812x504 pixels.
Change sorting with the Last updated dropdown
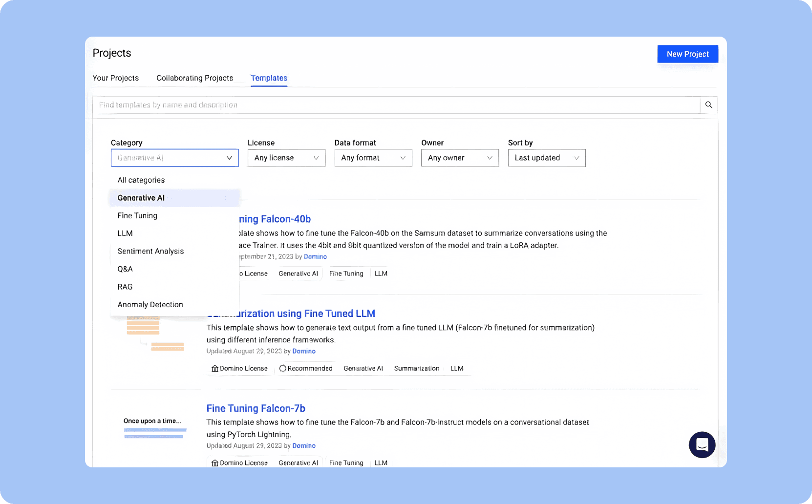pos(546,158)
